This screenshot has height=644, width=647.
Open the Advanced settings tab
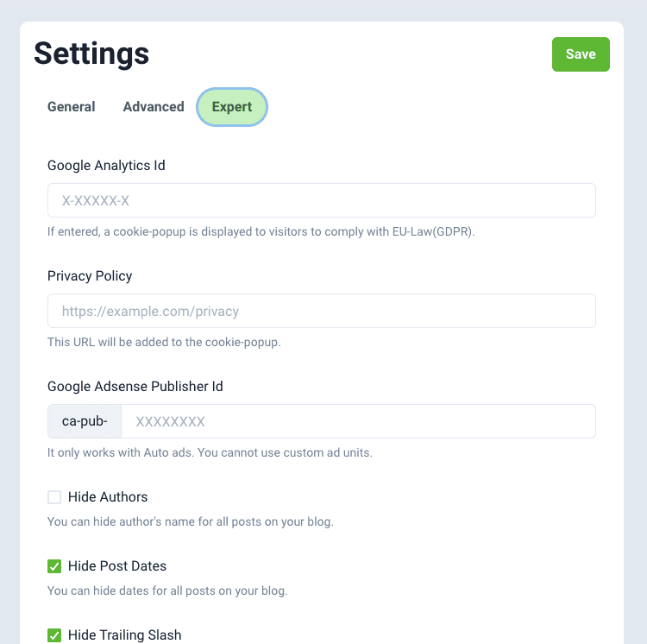click(154, 107)
